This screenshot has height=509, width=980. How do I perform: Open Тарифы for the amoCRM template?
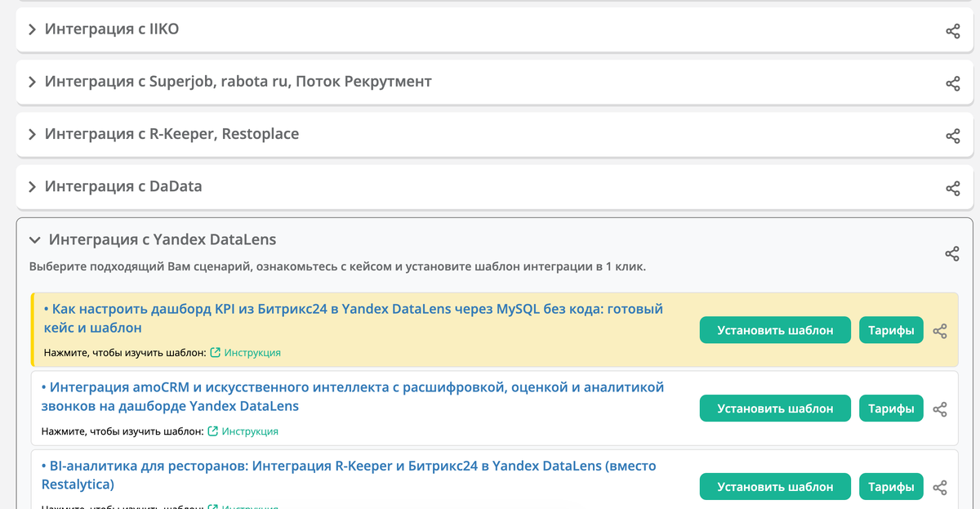click(891, 409)
